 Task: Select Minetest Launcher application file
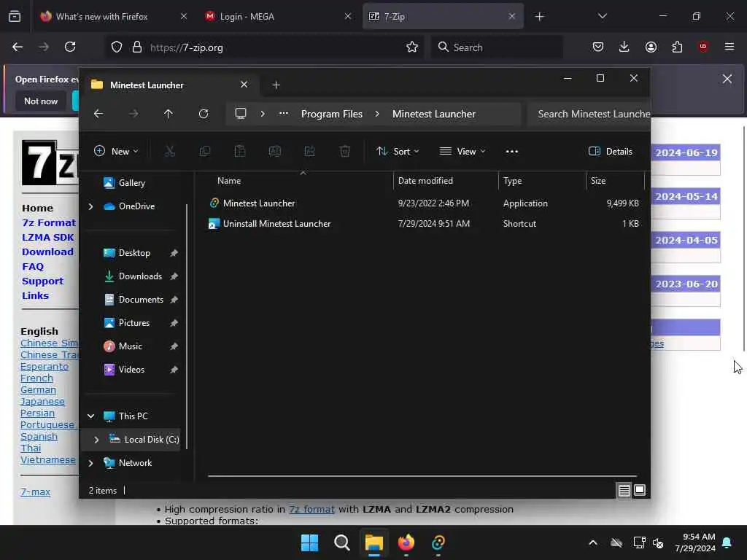pyautogui.click(x=259, y=203)
